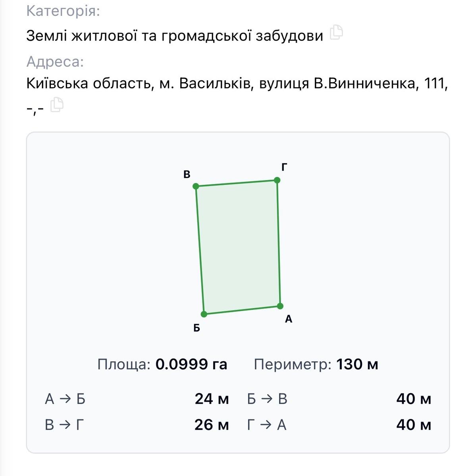This screenshot has width=476, height=476.
Task: Copy the address using copy icon
Action: click(x=57, y=105)
